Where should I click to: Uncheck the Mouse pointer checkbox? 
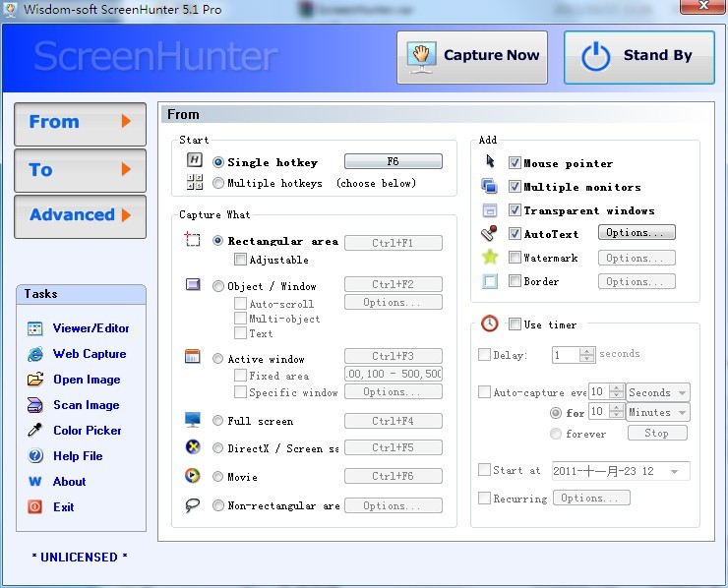coord(515,163)
